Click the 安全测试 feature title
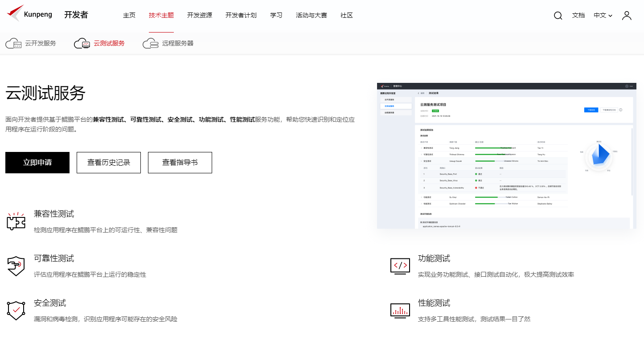Image resolution: width=644 pixels, height=360 pixels. click(50, 303)
